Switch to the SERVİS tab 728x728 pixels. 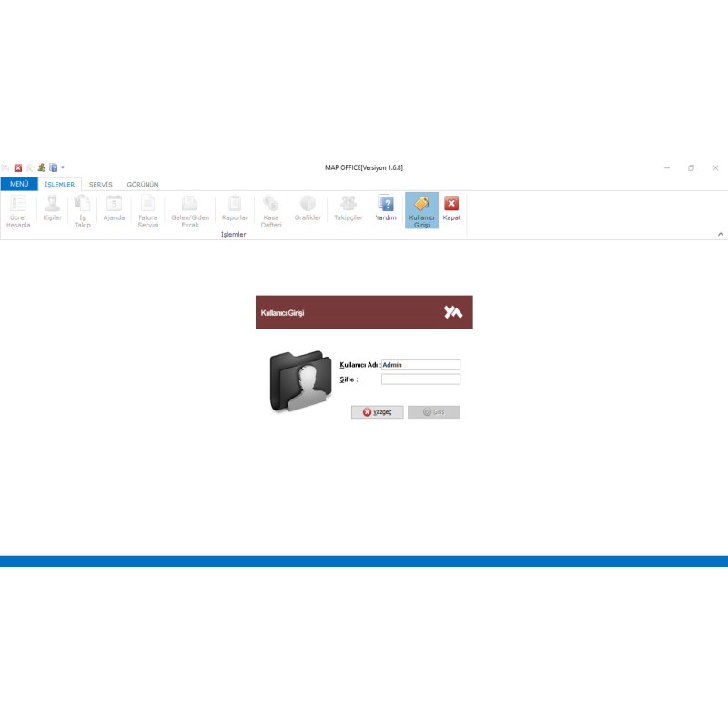101,185
